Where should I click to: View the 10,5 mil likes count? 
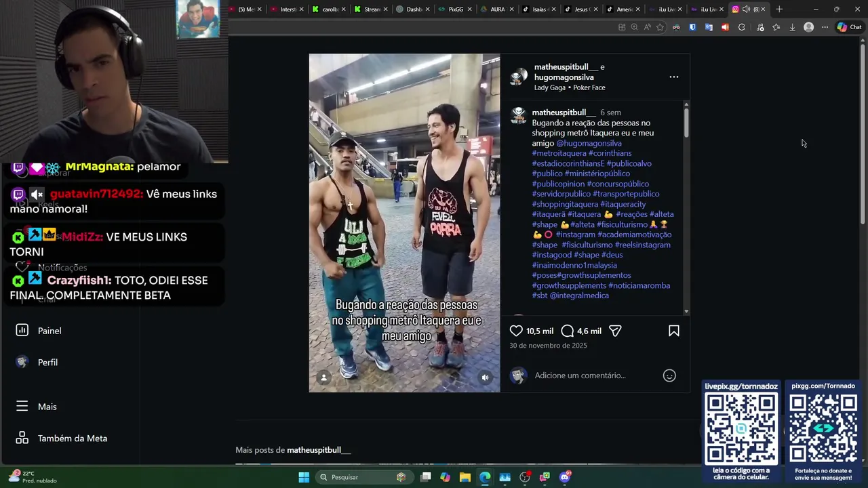click(x=540, y=331)
